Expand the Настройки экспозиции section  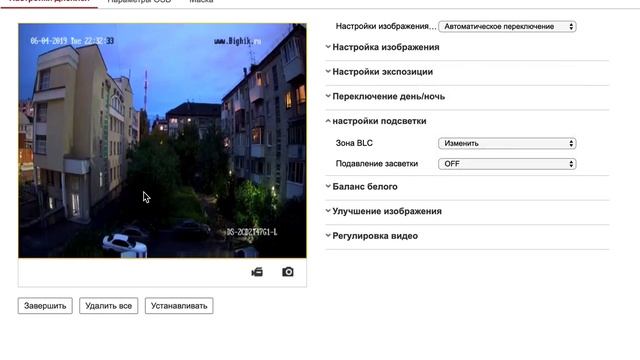pyautogui.click(x=382, y=72)
